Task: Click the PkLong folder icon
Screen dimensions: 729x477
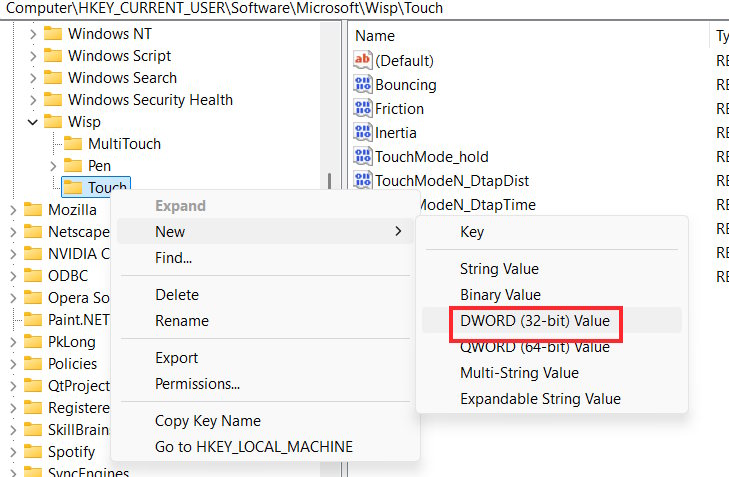Action: (x=33, y=342)
